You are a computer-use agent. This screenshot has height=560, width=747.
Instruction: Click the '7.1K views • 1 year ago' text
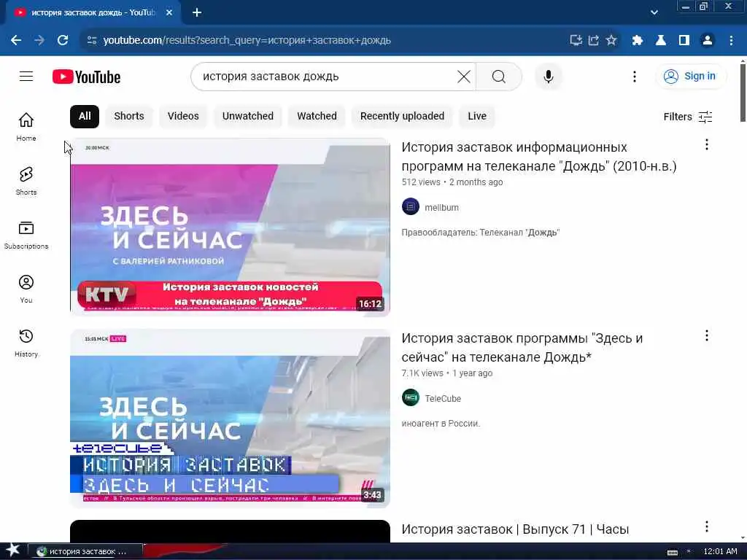coord(447,373)
